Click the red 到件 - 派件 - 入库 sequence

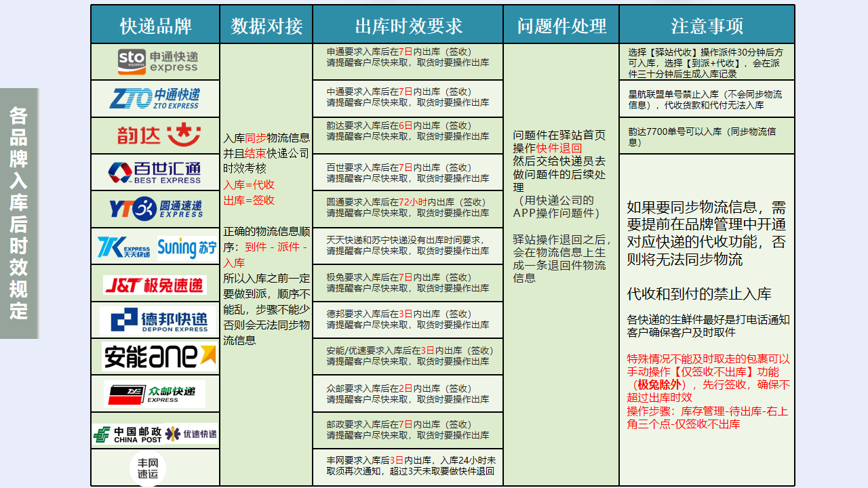266,255
